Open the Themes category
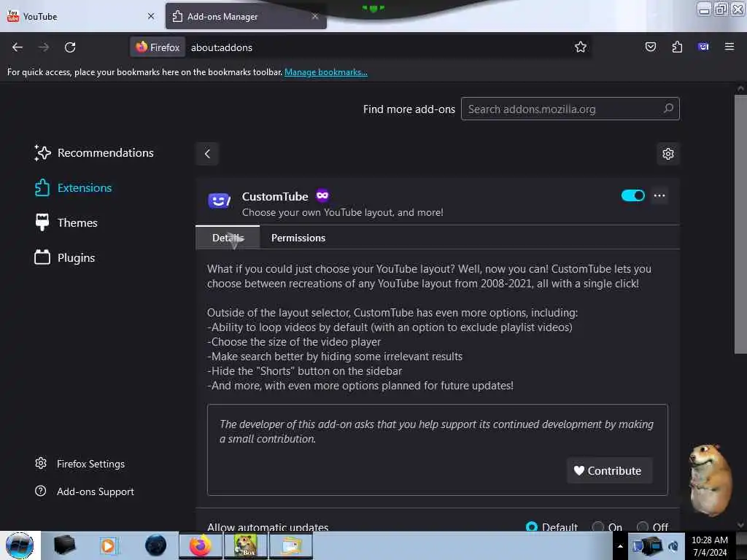This screenshot has height=560, width=747. 66,222
